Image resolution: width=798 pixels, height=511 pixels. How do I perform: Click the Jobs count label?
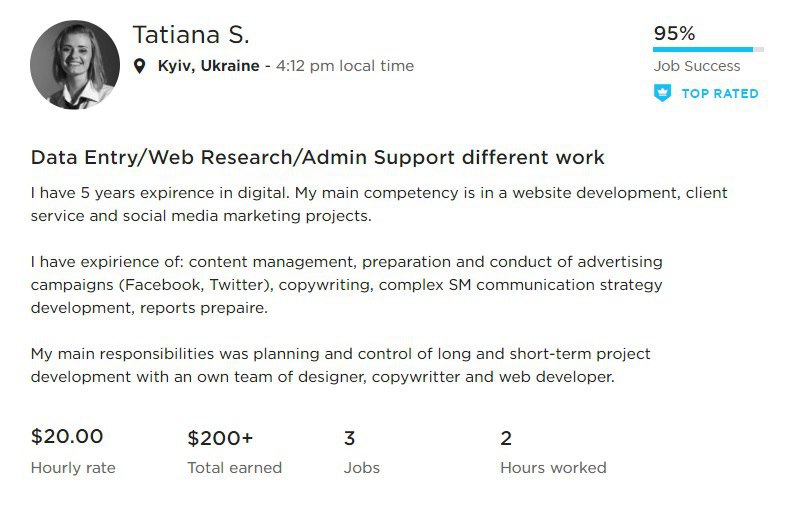click(x=361, y=467)
